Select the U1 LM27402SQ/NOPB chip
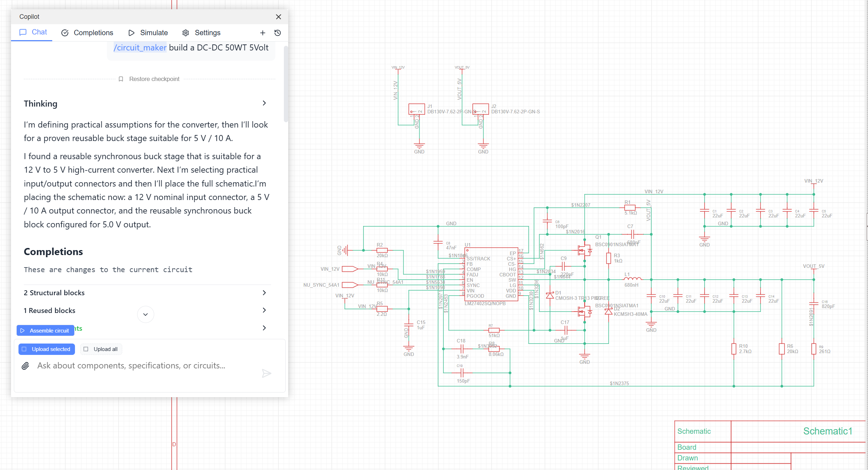The image size is (868, 470). (491, 274)
